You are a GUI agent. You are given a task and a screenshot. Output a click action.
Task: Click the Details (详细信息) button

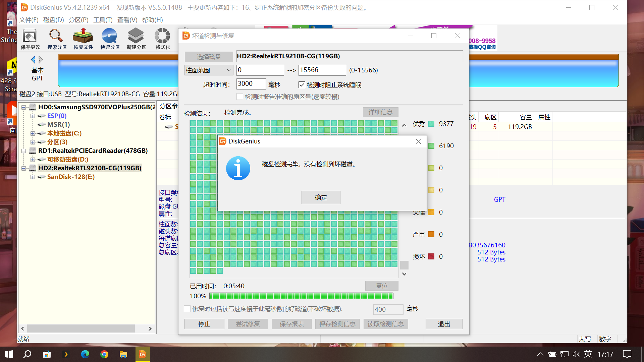pyautogui.click(x=381, y=112)
